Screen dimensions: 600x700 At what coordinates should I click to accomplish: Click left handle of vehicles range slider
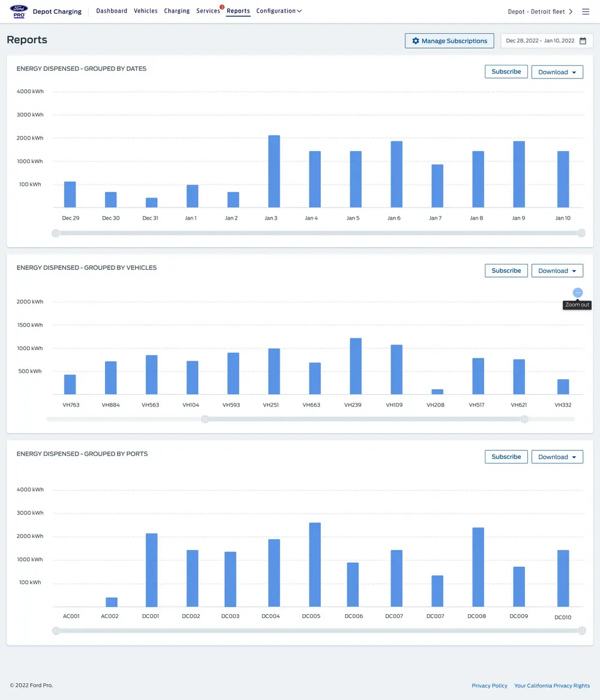click(205, 419)
